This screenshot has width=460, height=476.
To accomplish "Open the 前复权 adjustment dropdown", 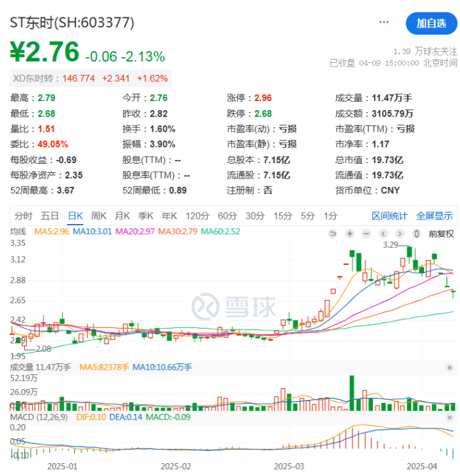I will [x=441, y=234].
